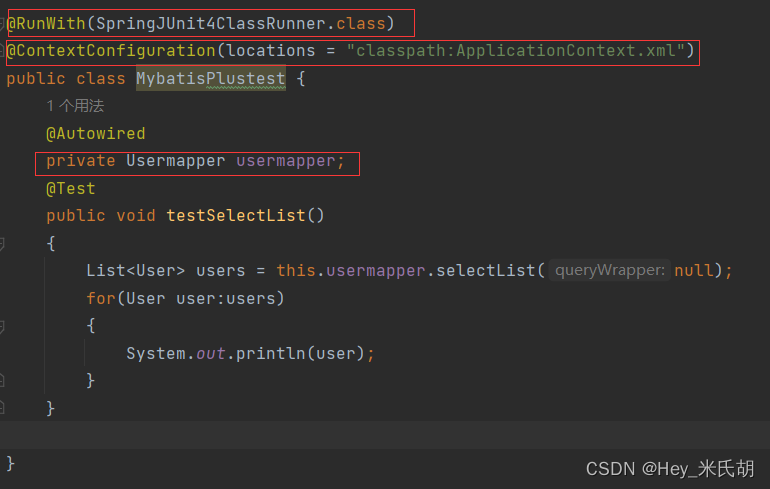Click the usermapper field name in the private declaration
The width and height of the screenshot is (770, 489).
click(286, 161)
